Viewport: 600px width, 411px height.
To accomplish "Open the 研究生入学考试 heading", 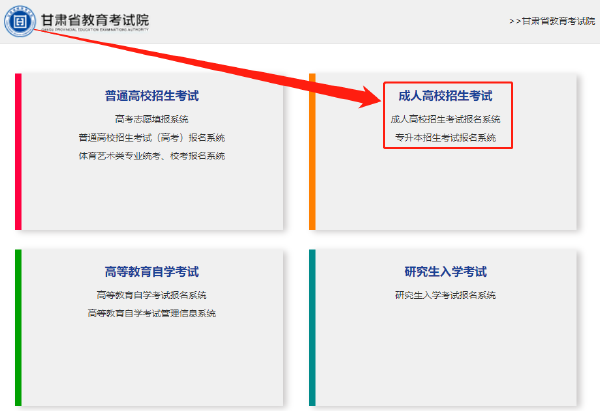I will pos(445,272).
